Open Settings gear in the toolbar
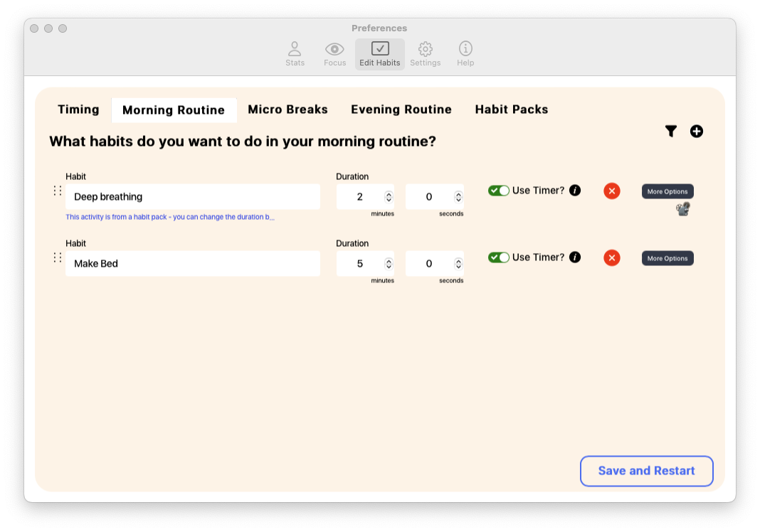The height and width of the screenshot is (532, 760). click(x=425, y=54)
